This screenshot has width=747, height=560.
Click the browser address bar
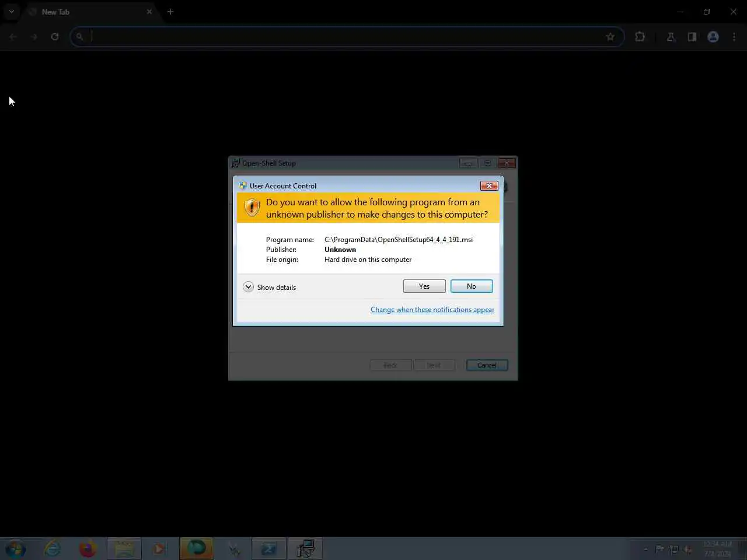347,37
